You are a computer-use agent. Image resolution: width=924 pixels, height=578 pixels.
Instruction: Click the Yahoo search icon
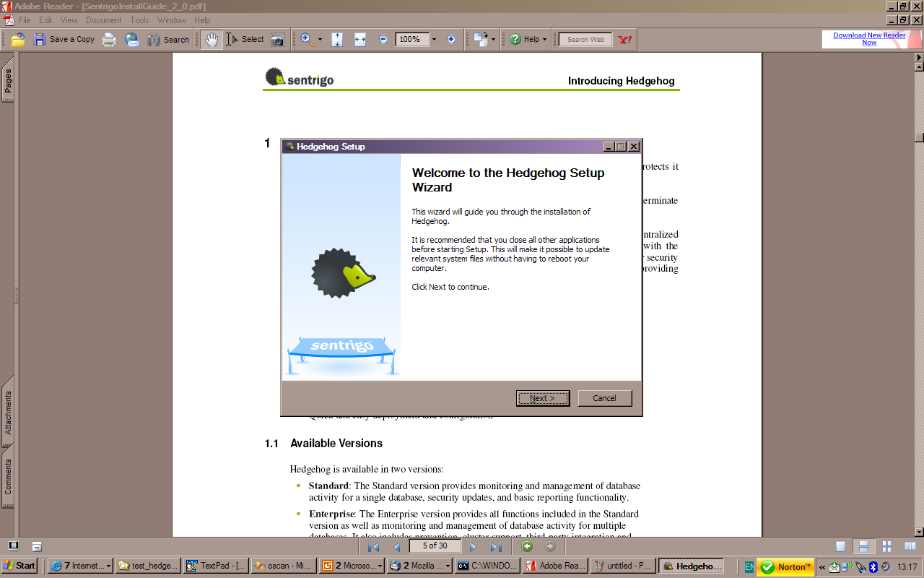(x=625, y=40)
